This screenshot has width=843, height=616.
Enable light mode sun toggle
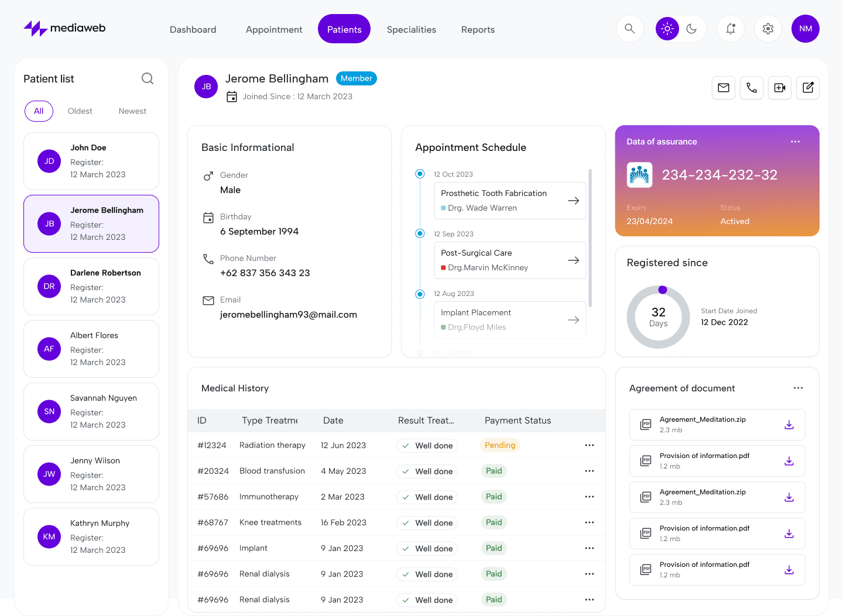click(x=667, y=29)
